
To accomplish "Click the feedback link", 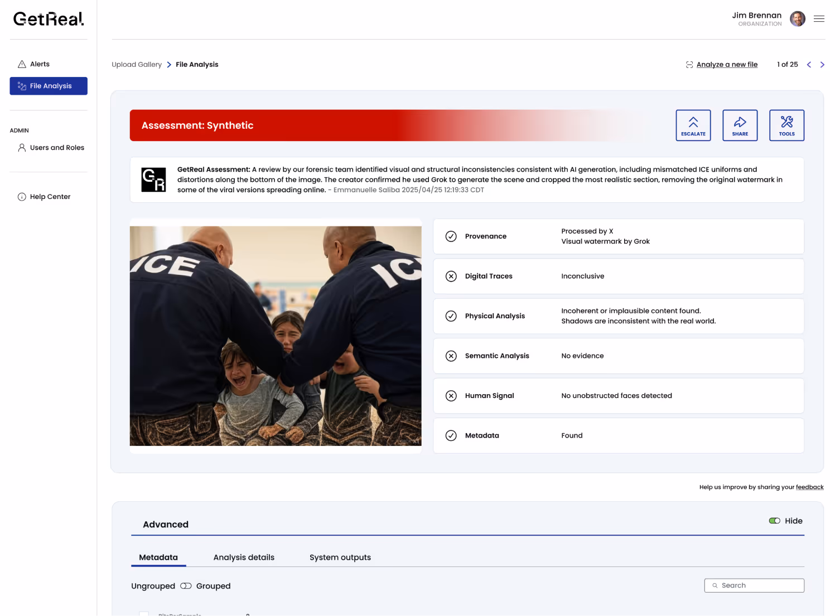I will (810, 487).
